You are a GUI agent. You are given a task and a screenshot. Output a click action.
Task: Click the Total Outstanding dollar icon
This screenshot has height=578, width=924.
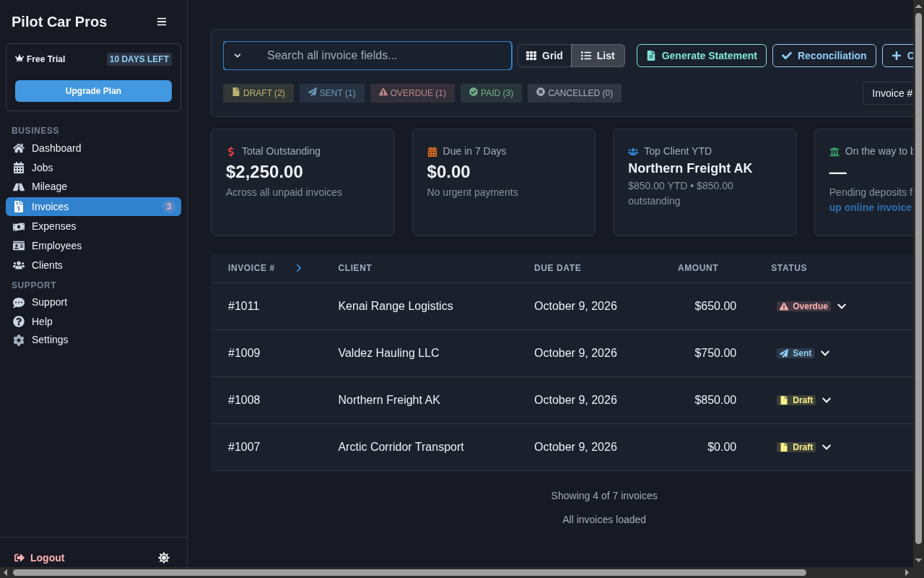coord(231,152)
